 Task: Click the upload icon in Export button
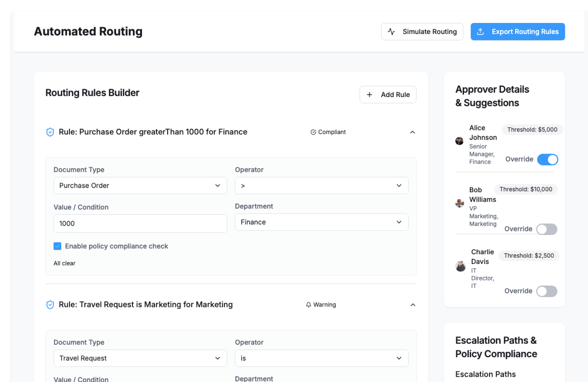(x=480, y=32)
